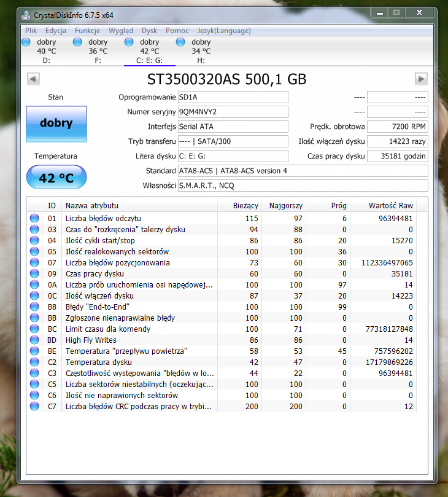
Task: Go to next disk with right arrow
Action: tap(421, 79)
